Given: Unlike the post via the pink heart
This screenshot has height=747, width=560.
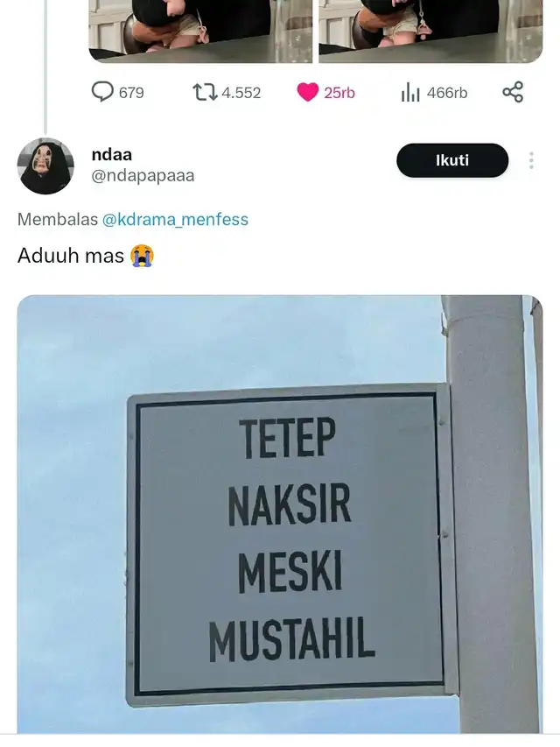Looking at the screenshot, I should click(x=308, y=92).
